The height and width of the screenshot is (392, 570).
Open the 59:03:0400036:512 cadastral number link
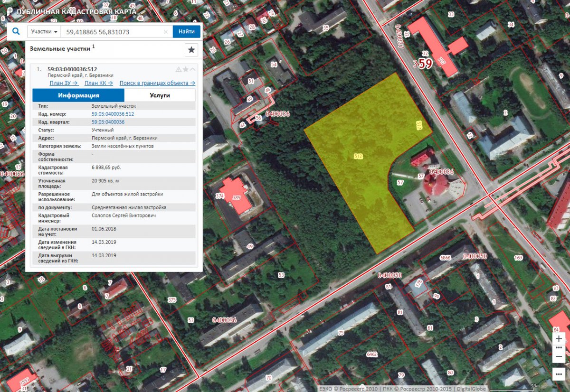pyautogui.click(x=113, y=114)
